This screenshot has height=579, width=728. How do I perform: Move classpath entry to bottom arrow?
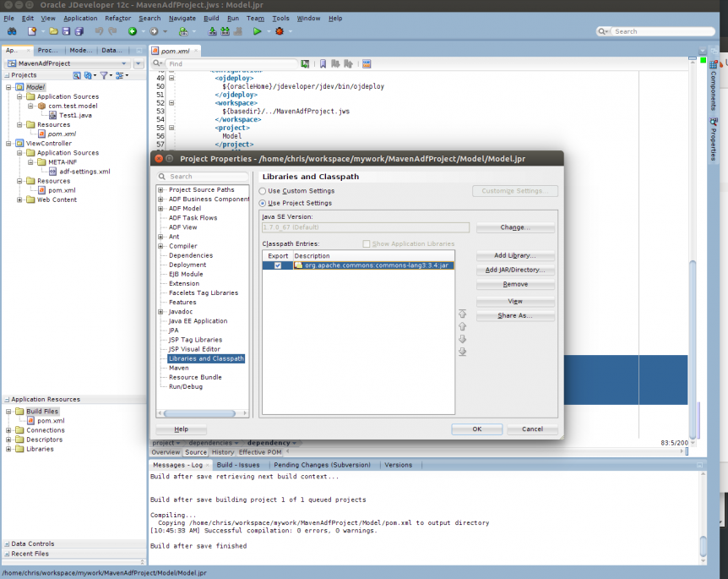pyautogui.click(x=462, y=352)
